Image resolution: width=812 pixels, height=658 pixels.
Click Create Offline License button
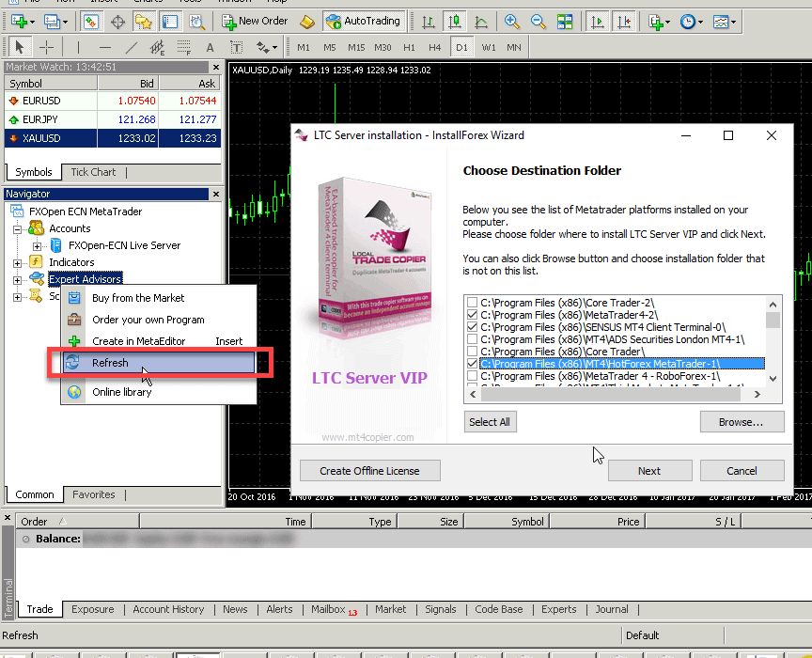(x=369, y=470)
